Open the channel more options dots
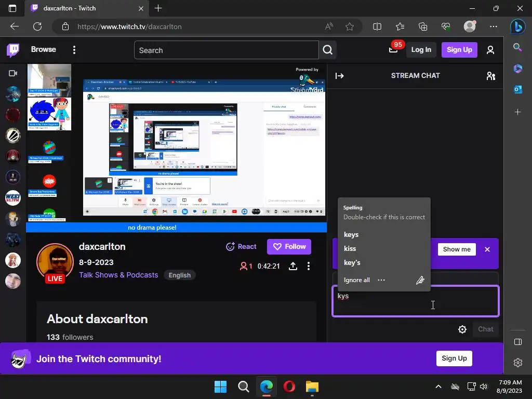Image resolution: width=532 pixels, height=399 pixels. (309, 266)
